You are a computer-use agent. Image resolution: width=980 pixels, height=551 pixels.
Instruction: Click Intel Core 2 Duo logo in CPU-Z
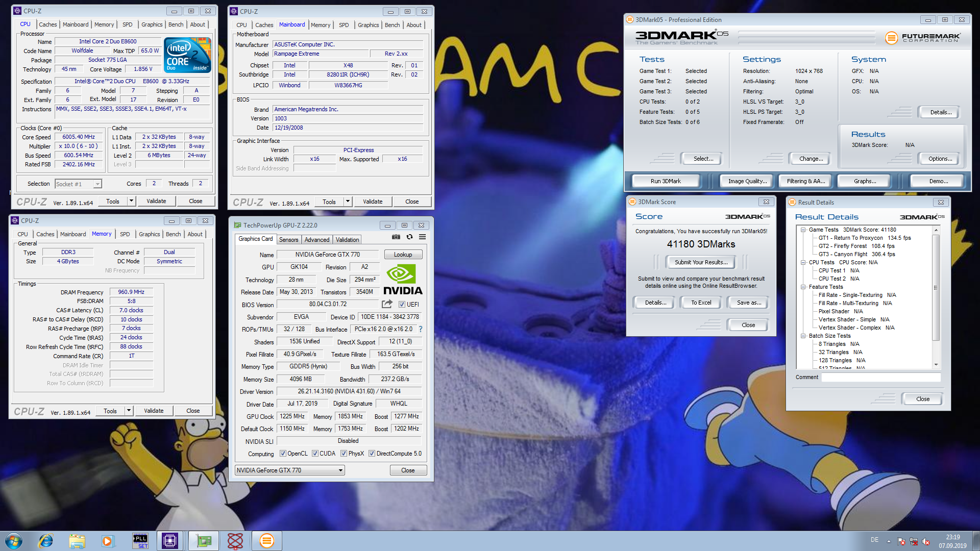click(187, 55)
